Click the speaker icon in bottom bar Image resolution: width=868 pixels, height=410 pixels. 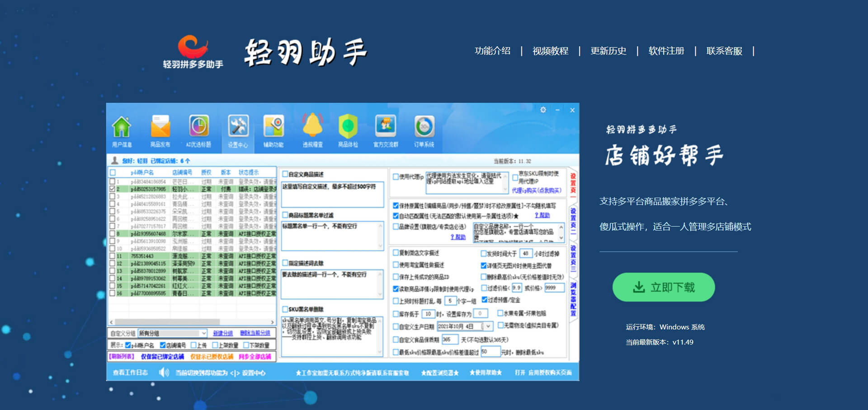pos(164,373)
